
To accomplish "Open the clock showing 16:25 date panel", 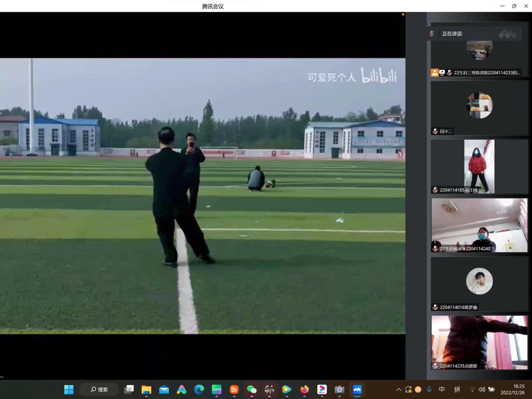I will [518, 389].
